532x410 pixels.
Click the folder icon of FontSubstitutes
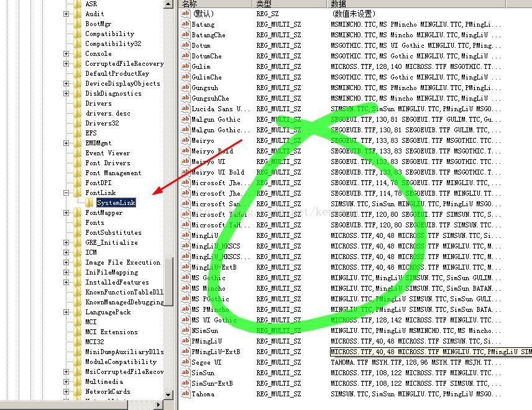pos(78,232)
